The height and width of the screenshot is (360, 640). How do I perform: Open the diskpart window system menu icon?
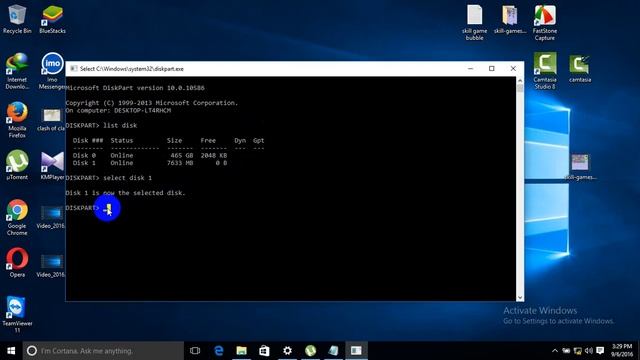(x=73, y=69)
